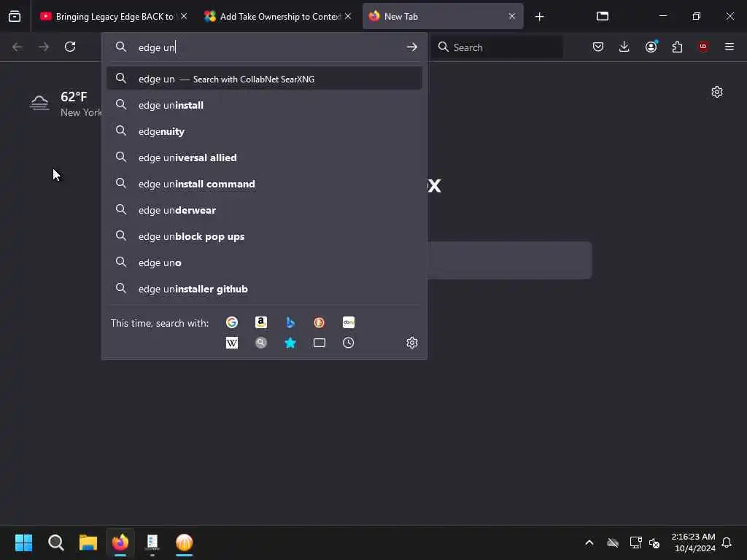Screen dimensions: 747x560
Task: Search this time with Bing
Action: pos(290,322)
